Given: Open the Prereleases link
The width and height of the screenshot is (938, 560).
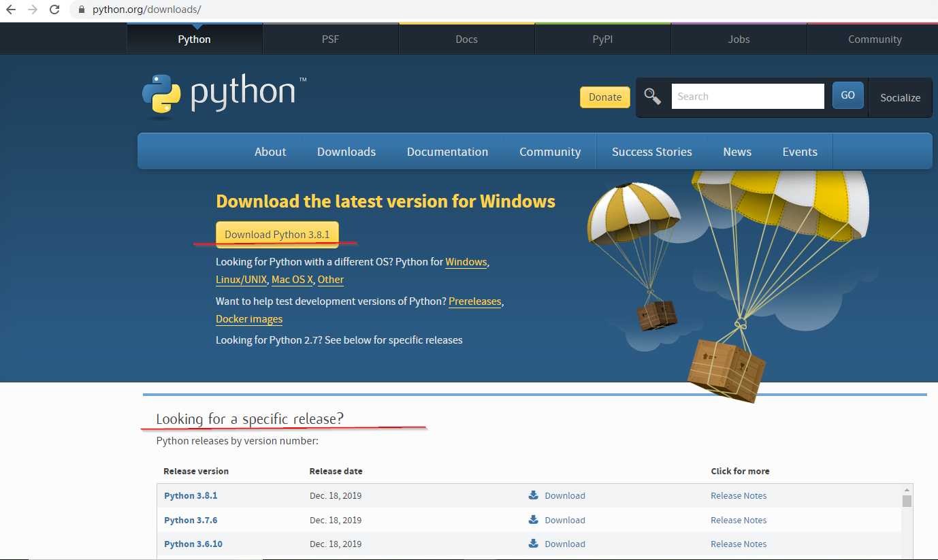Looking at the screenshot, I should click(x=475, y=301).
